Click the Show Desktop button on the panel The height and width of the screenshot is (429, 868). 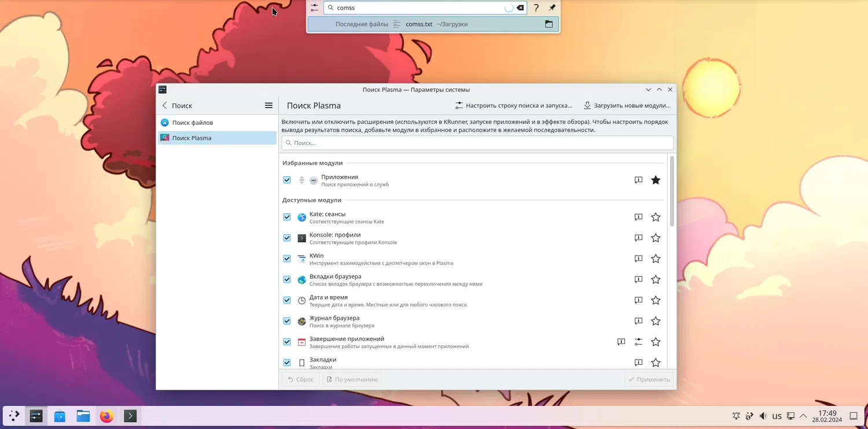pos(853,416)
